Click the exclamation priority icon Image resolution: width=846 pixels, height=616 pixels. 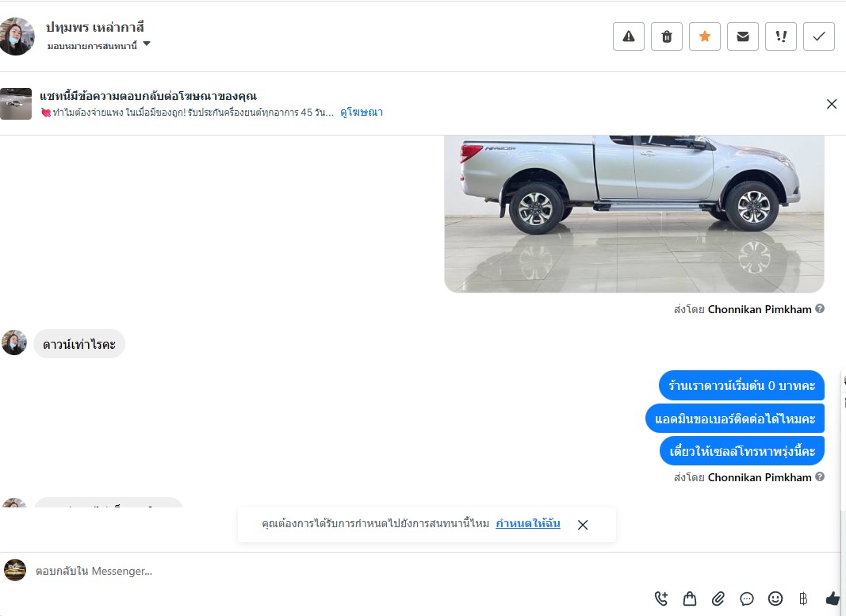click(x=781, y=36)
